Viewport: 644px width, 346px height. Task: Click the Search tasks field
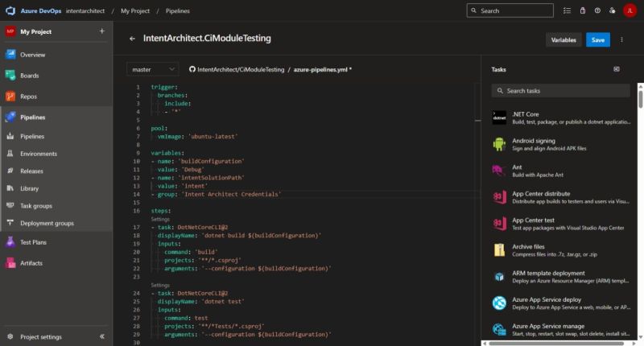click(x=560, y=91)
